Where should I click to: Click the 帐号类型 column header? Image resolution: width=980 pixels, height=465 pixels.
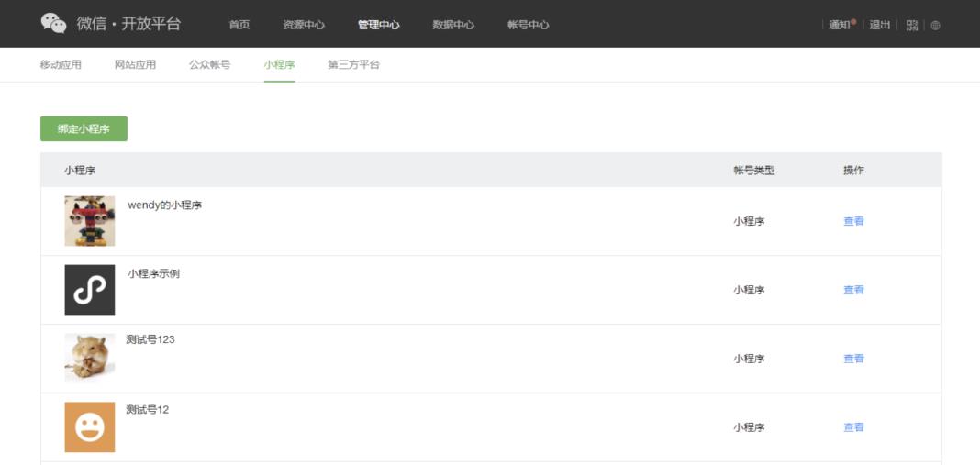pyautogui.click(x=754, y=170)
